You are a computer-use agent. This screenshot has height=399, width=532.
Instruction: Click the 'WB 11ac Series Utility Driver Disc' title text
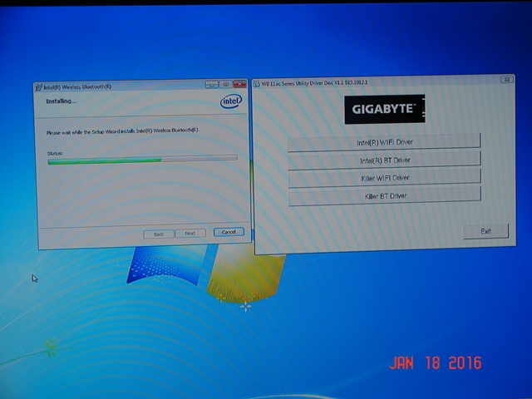[x=314, y=83]
